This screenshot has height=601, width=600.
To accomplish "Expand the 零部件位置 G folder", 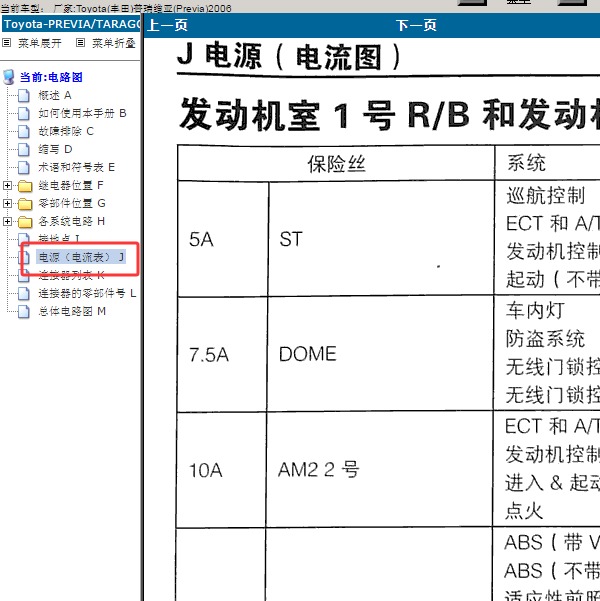I will [7, 204].
